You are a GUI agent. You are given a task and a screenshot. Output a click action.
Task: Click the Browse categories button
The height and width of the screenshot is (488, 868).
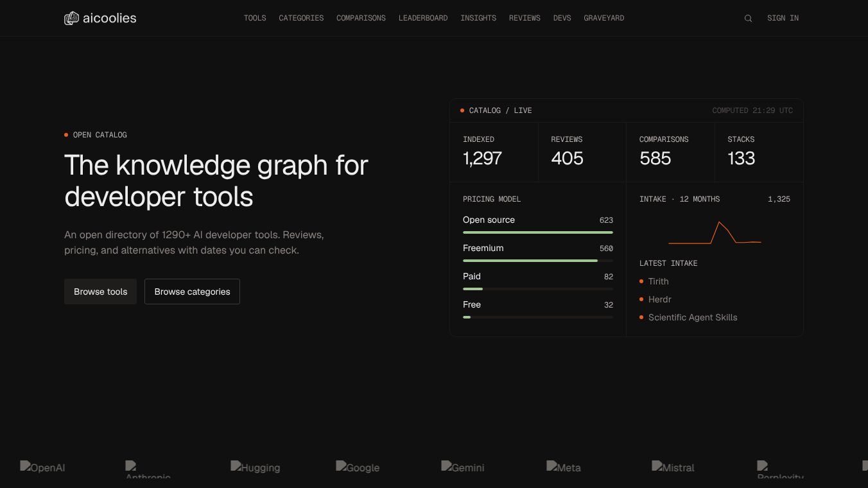(192, 292)
